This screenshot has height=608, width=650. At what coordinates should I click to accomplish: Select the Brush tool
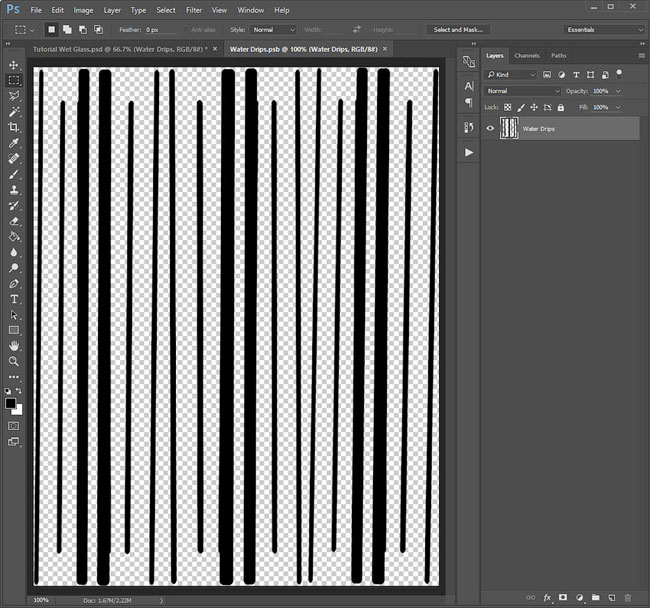point(14,174)
